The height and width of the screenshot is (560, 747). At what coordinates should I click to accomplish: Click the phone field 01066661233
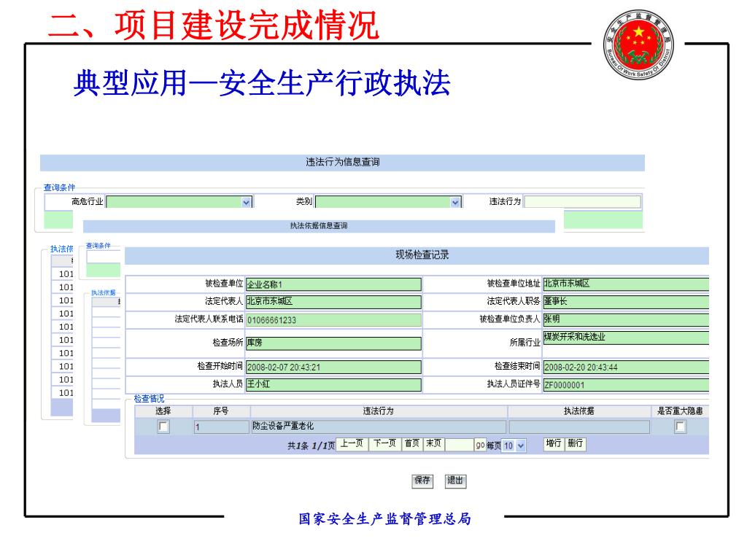333,320
